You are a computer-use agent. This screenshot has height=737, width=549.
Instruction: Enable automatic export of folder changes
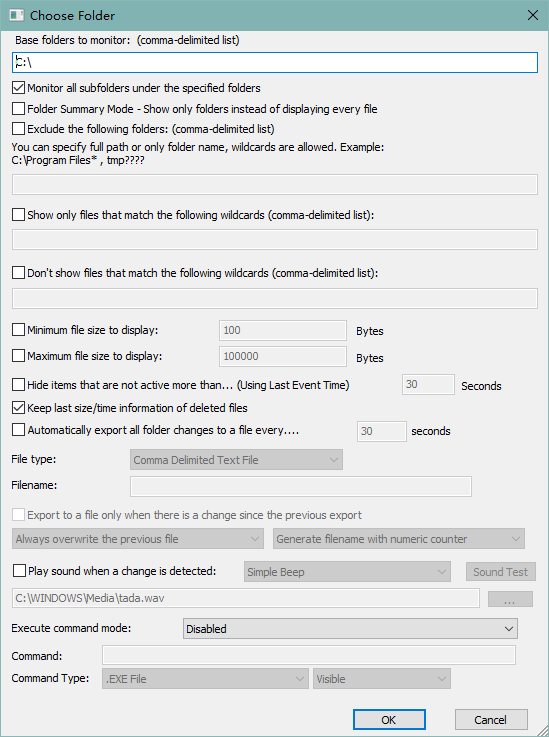[x=18, y=430]
